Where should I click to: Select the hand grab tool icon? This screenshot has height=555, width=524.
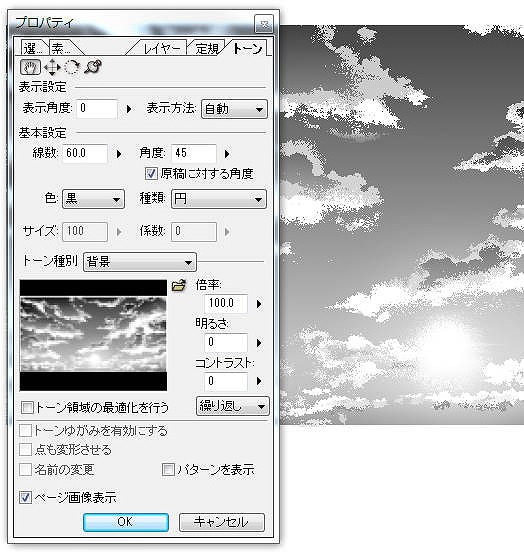30,67
